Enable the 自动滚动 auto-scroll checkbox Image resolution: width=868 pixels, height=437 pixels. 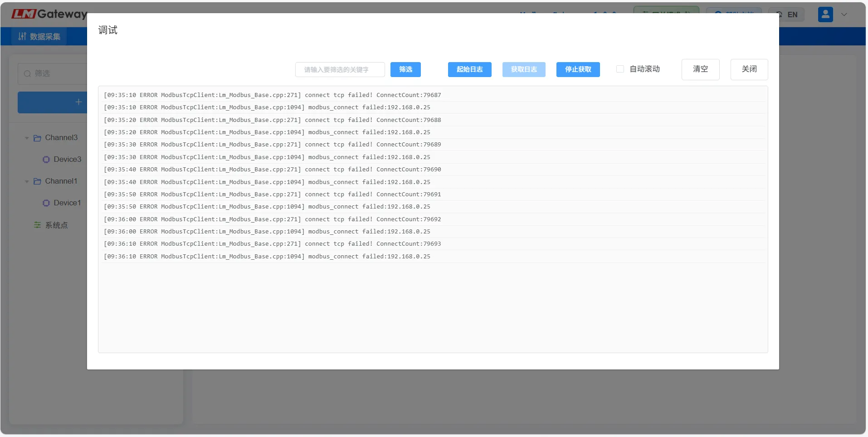[620, 69]
